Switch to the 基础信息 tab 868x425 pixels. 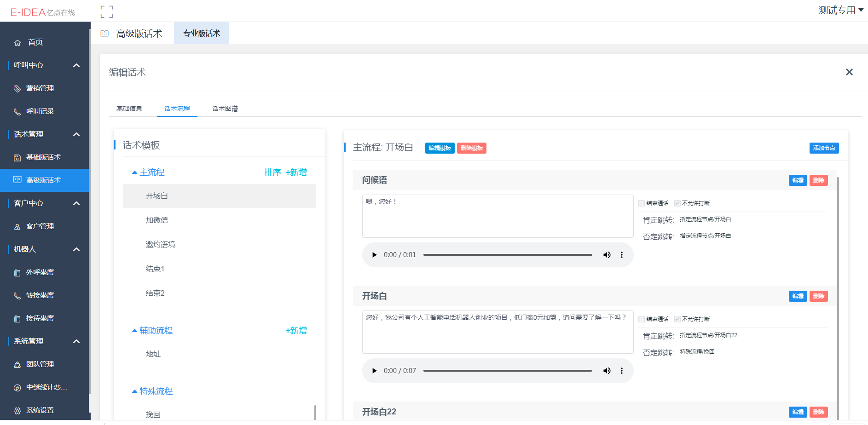(129, 109)
